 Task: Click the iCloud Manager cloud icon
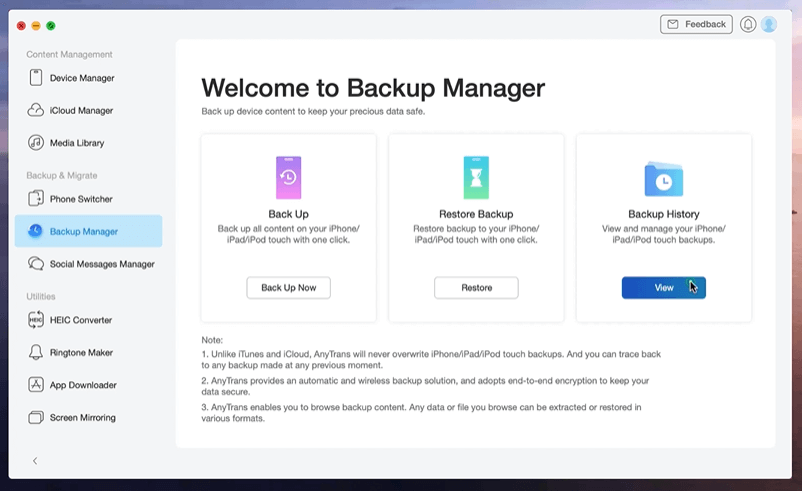click(35, 110)
